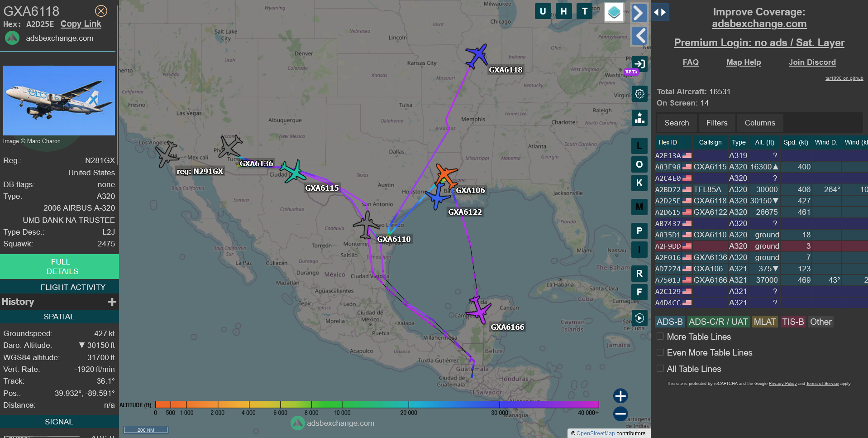Click the beta login arrow icon

pos(639,64)
